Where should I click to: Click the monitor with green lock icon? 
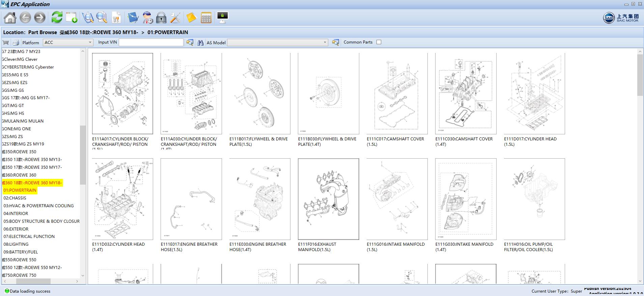222,17
